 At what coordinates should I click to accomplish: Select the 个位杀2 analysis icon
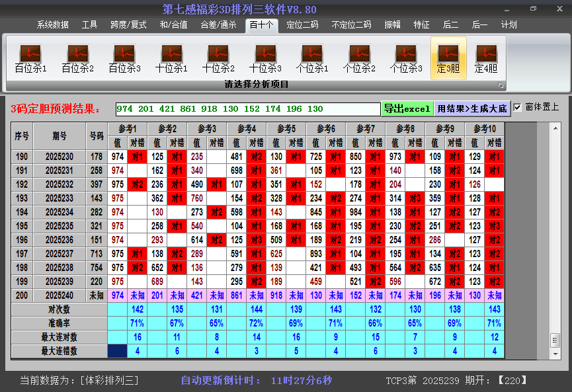point(359,58)
